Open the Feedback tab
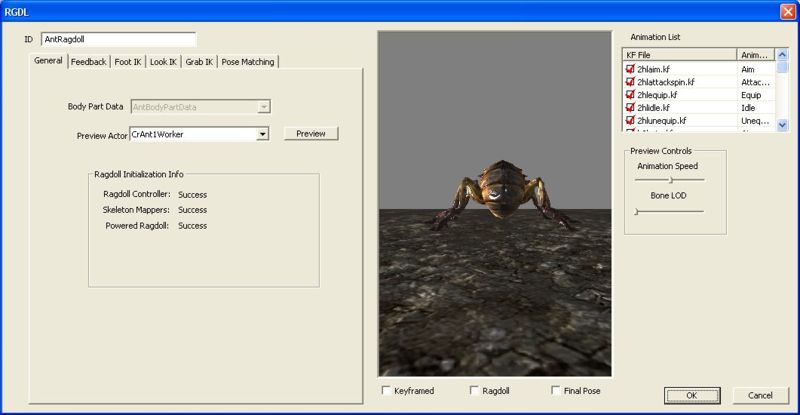Viewport: 800px width, 415px height. (88, 62)
